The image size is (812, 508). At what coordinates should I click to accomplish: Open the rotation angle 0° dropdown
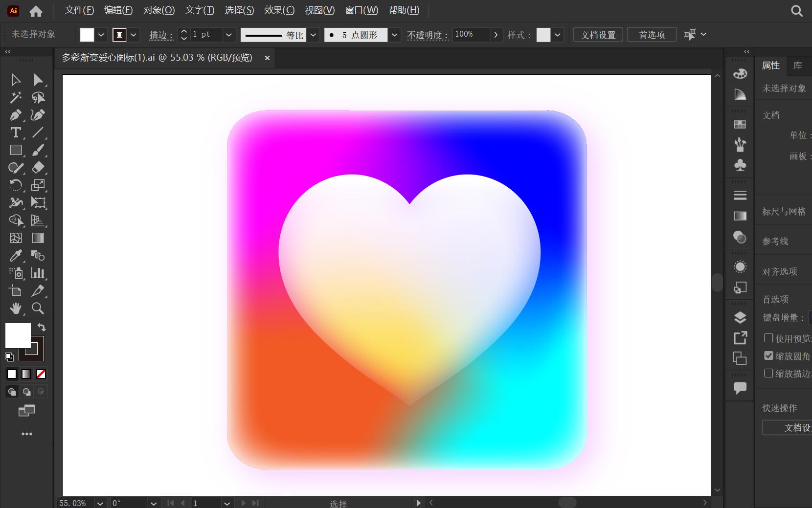154,503
